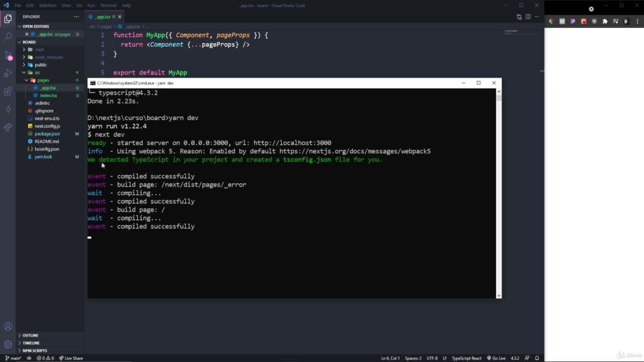Open tsconfig.json in file tree
This screenshot has width=644, height=362.
[x=47, y=149]
